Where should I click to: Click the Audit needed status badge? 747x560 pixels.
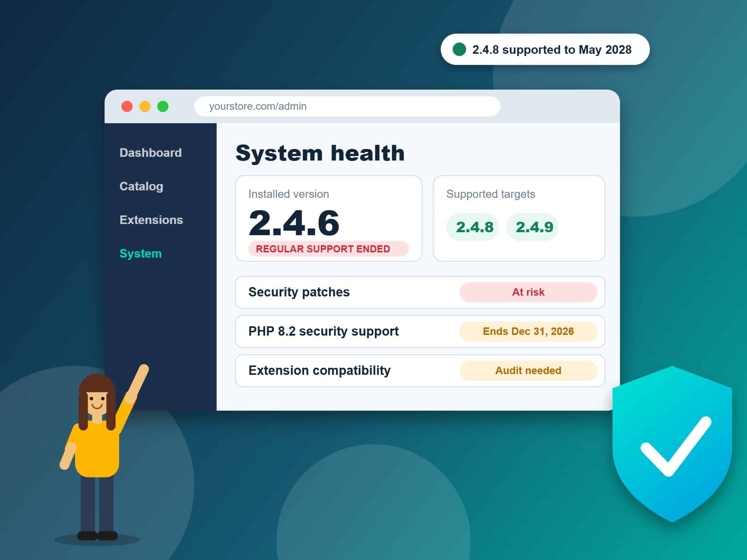[x=528, y=371]
